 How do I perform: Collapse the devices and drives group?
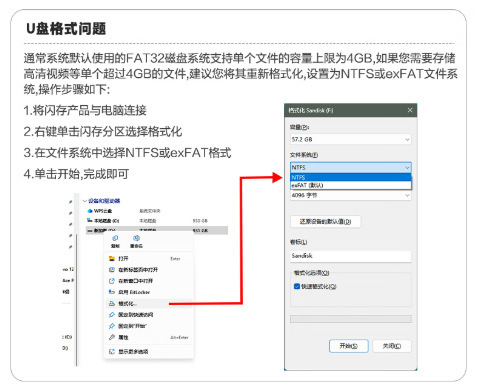[85, 201]
